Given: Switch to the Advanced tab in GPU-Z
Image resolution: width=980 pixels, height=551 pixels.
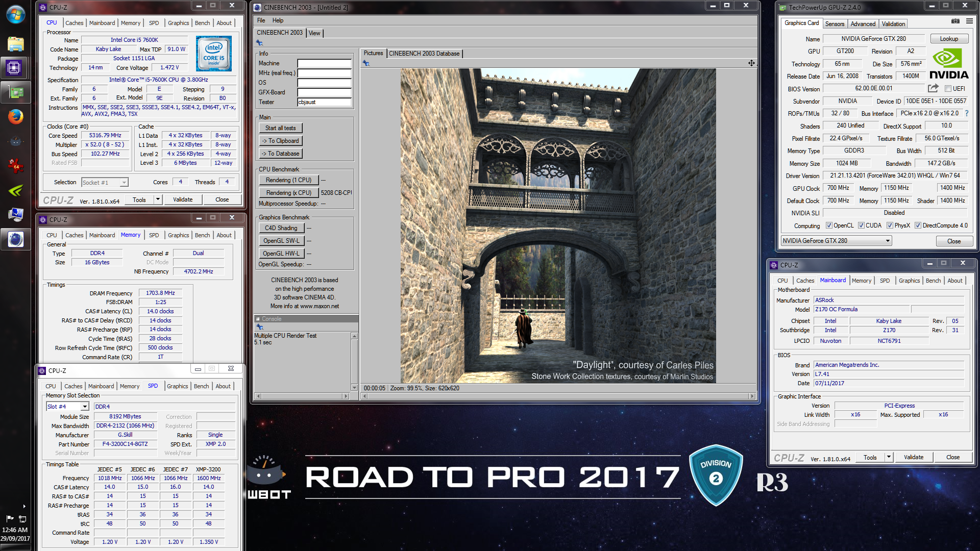Looking at the screenshot, I should [863, 24].
